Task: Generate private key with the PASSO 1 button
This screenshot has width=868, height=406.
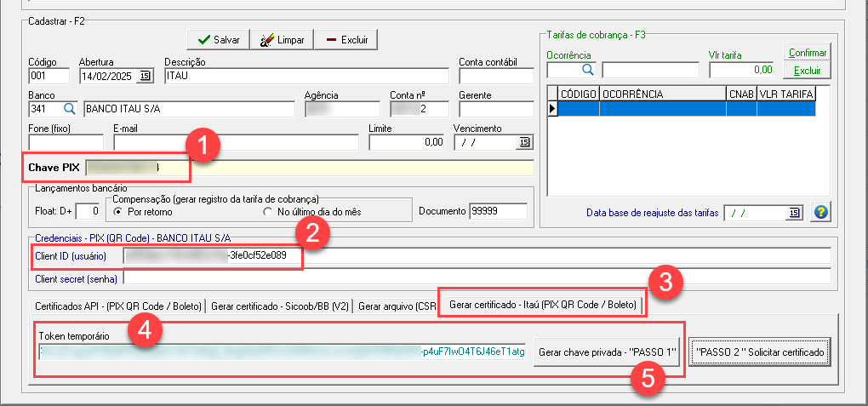Action: coord(608,352)
